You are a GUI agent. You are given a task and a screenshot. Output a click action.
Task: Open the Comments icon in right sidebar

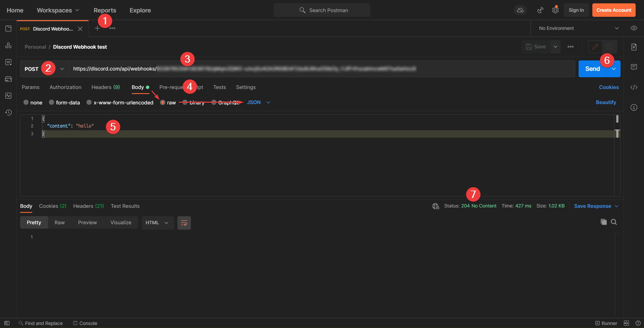tap(634, 67)
